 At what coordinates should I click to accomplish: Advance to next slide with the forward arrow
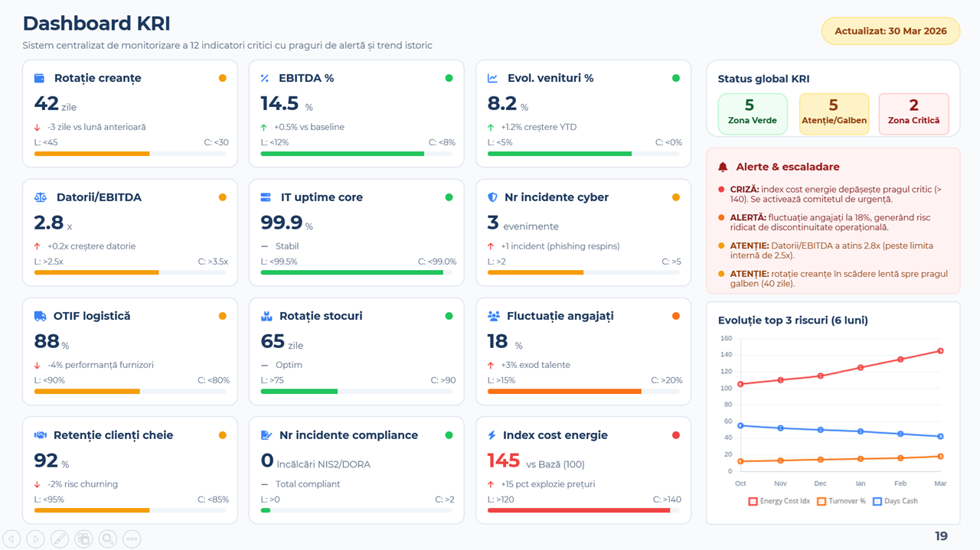pos(35,539)
